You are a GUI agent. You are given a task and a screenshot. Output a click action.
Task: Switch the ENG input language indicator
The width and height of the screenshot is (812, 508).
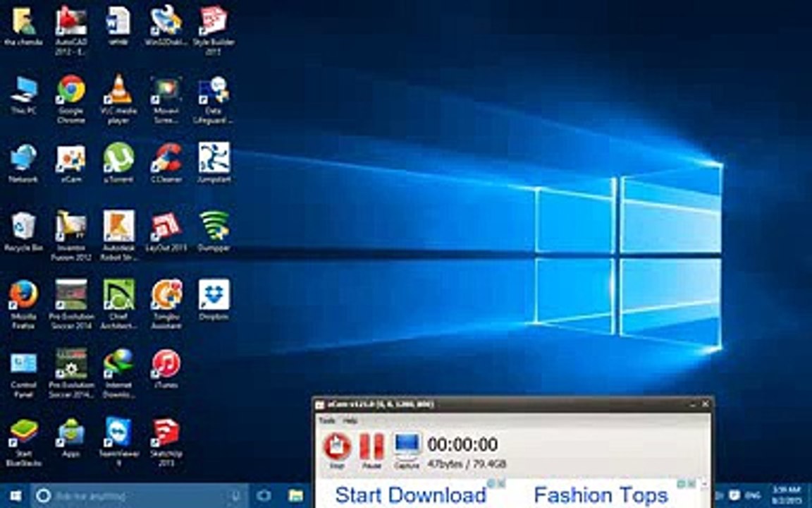point(752,495)
